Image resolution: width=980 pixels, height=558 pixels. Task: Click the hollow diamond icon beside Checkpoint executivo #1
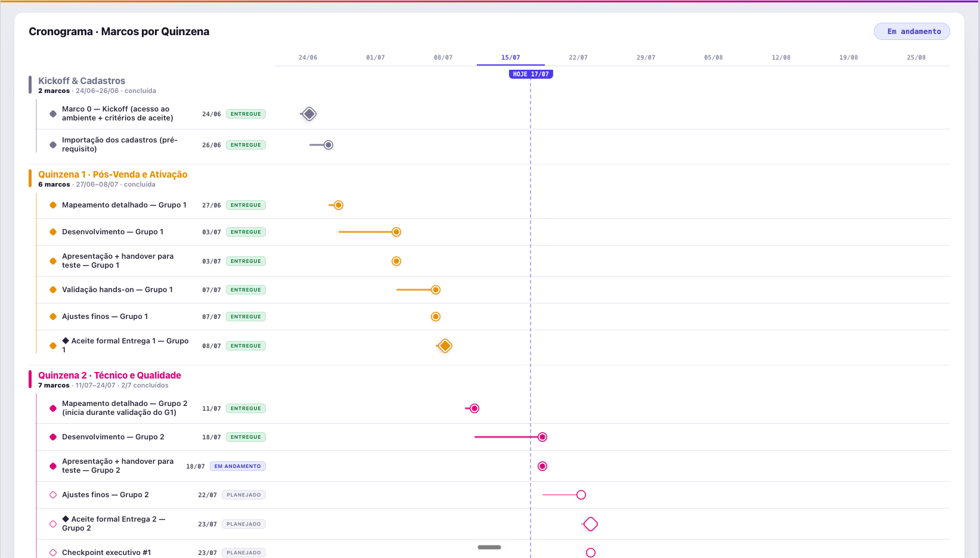click(53, 553)
